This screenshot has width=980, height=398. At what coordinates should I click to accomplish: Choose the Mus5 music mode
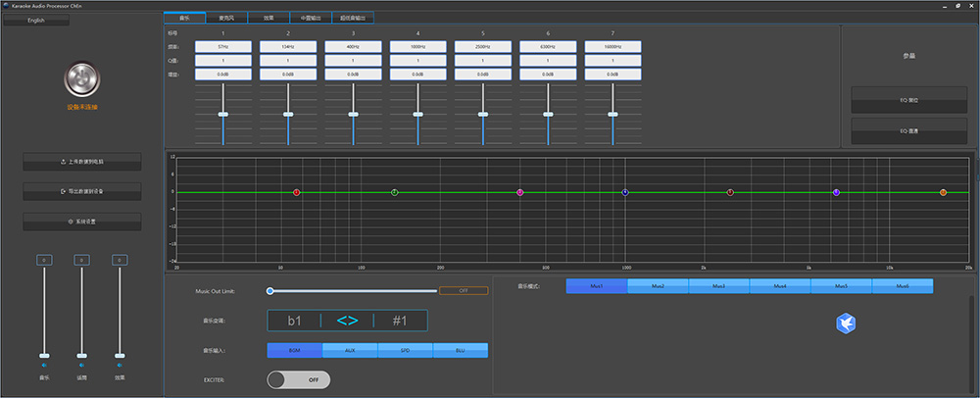pyautogui.click(x=841, y=286)
